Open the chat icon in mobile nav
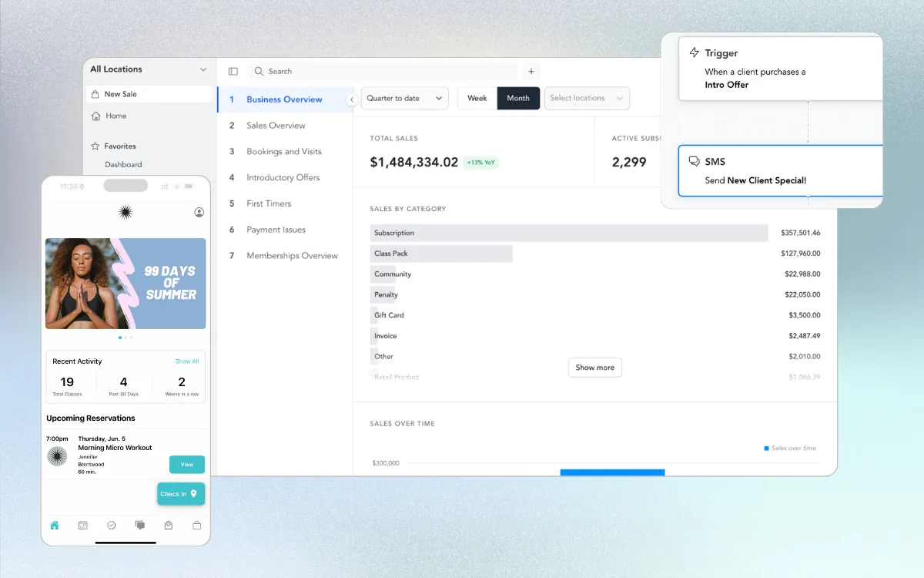Viewport: 924px width, 578px height. coord(140,526)
